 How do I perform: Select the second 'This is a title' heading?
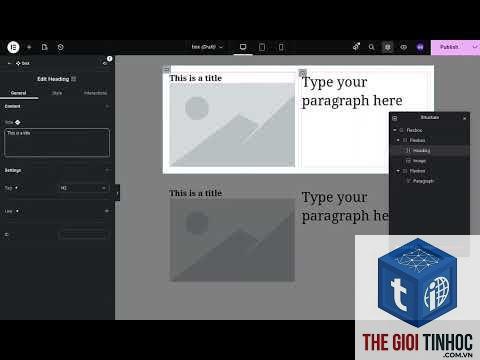(195, 193)
